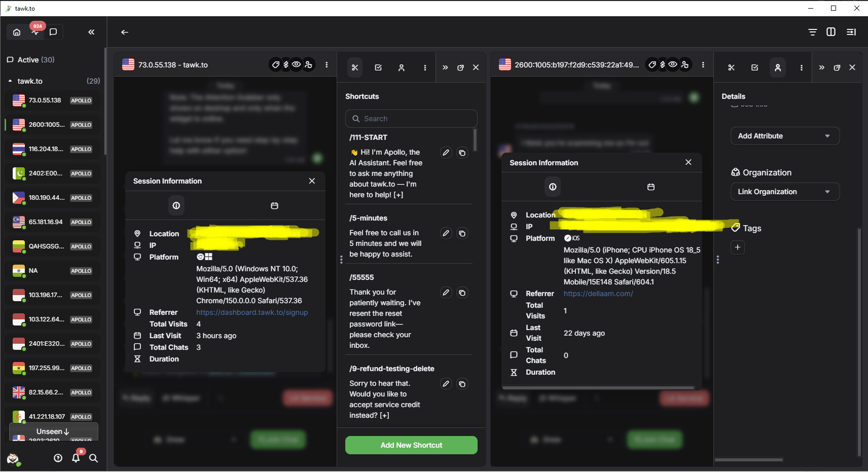Collapse second chat side panel with double chevron

point(821,67)
